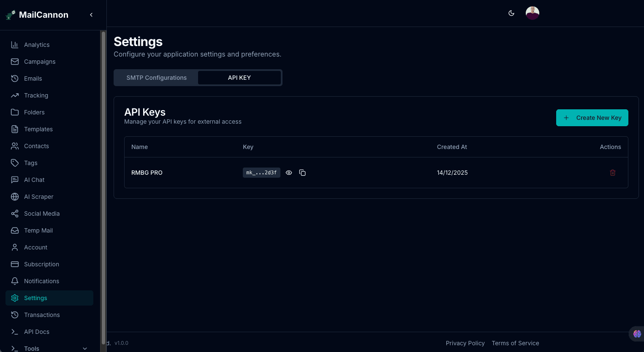Click the masked key mk_...2d3f
Viewport: 644px width, 352px height.
261,173
